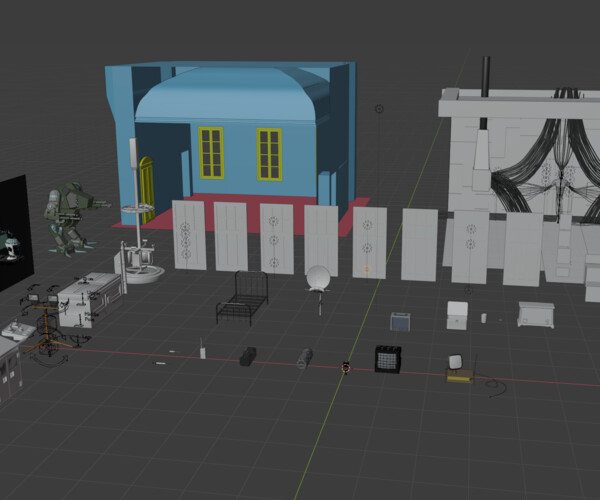This screenshot has width=600, height=500.
Task: Select the white sink object near left edge
Action: click(x=16, y=331)
